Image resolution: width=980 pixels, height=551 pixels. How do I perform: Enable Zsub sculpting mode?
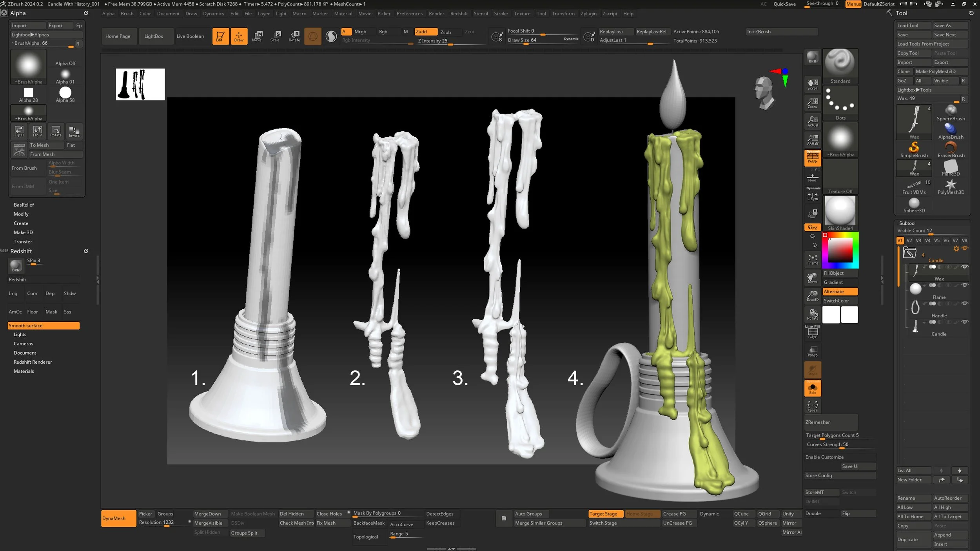445,32
